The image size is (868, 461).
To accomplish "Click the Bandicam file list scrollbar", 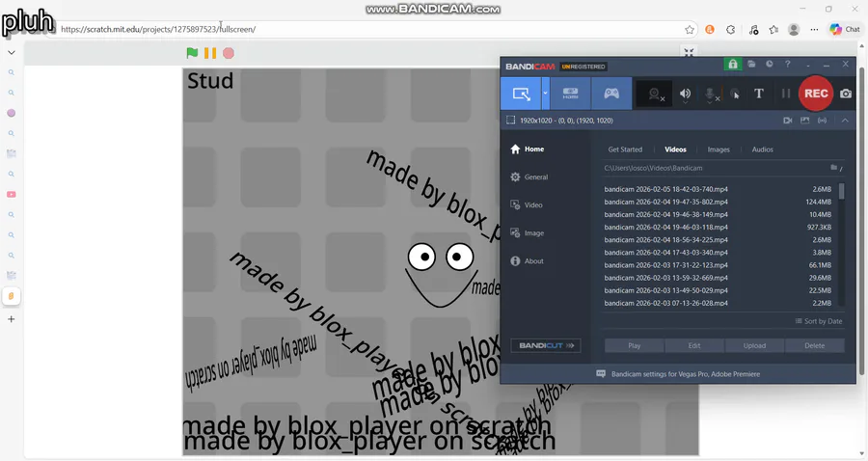I will tap(841, 191).
